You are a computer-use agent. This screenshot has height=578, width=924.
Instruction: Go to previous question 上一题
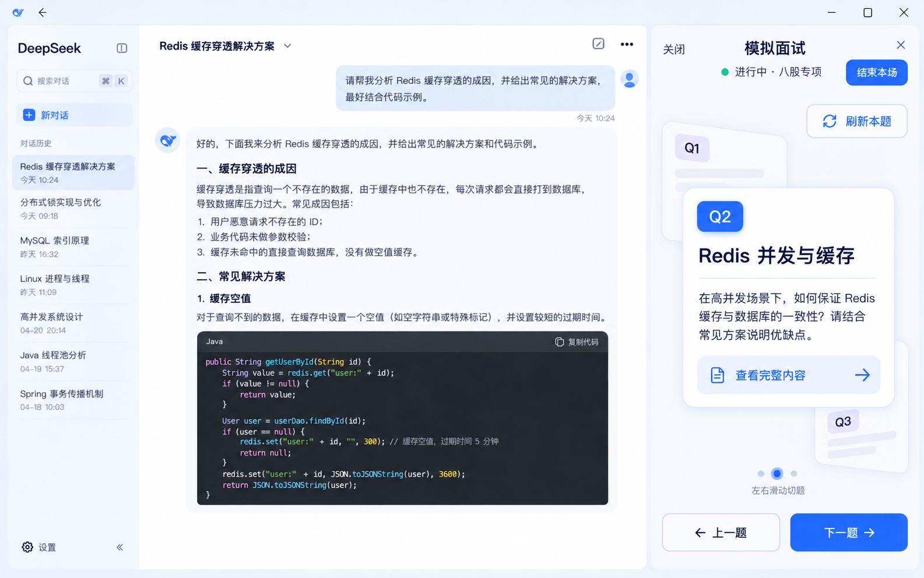click(x=721, y=533)
